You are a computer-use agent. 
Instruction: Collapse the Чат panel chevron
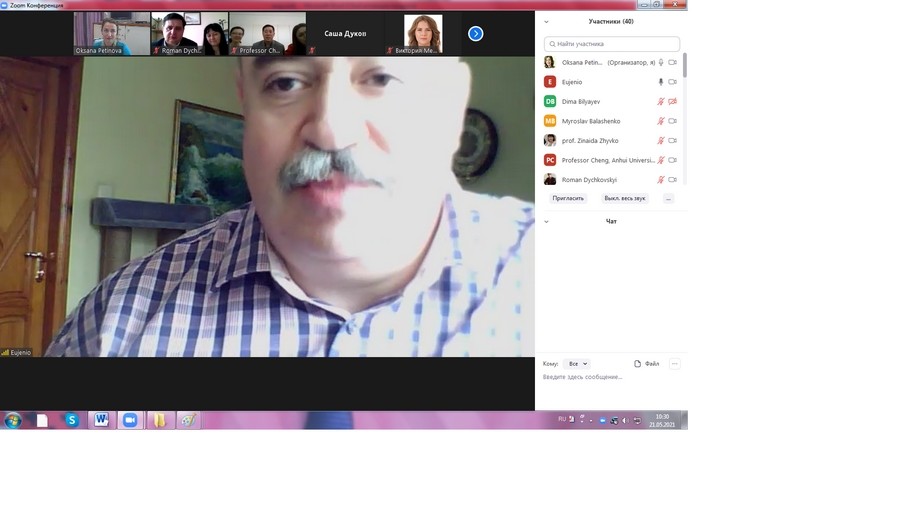(x=546, y=221)
